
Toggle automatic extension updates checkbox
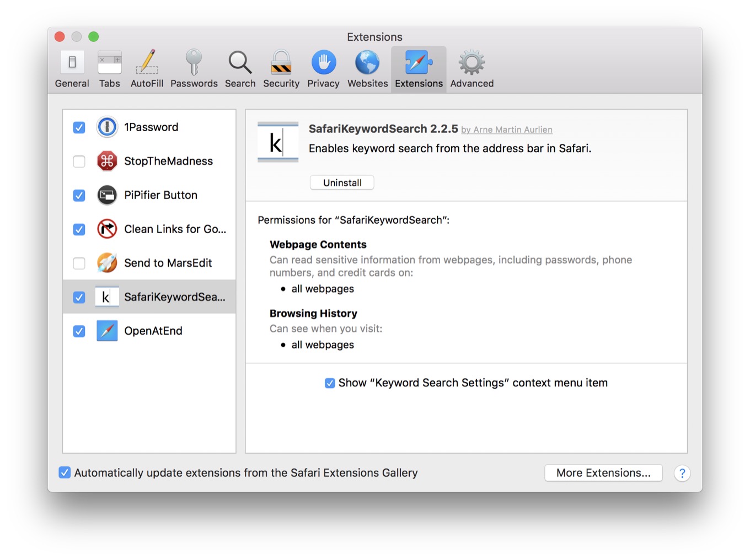coord(65,473)
